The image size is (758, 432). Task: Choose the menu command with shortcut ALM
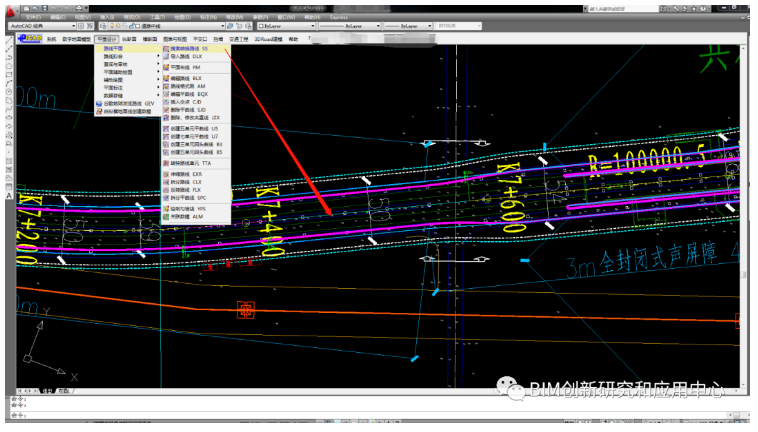point(196,217)
